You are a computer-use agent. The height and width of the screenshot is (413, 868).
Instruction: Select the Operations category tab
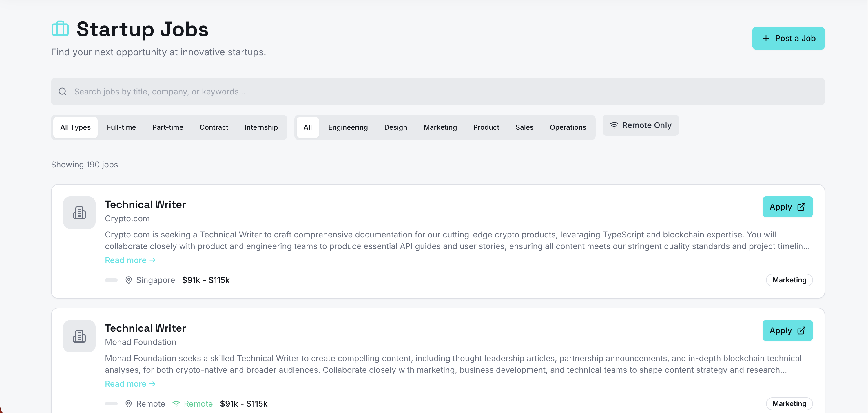pyautogui.click(x=568, y=127)
